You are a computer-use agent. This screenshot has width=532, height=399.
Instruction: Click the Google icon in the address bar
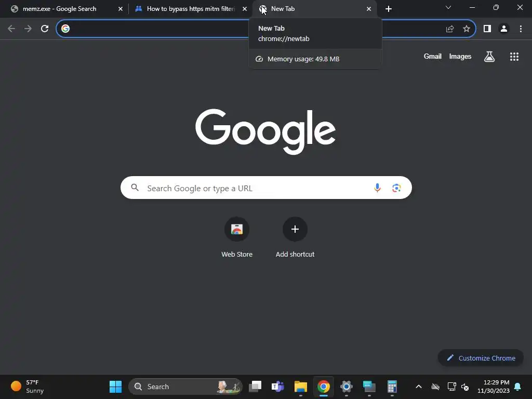pos(65,29)
